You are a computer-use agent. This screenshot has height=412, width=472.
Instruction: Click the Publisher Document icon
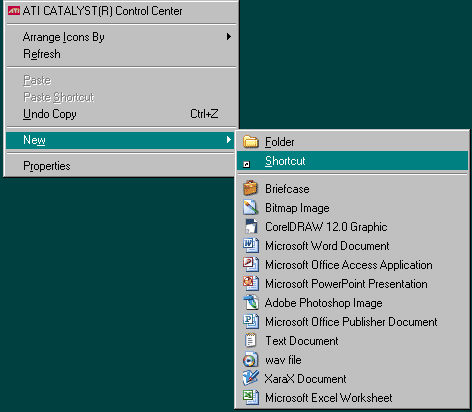pyautogui.click(x=251, y=321)
